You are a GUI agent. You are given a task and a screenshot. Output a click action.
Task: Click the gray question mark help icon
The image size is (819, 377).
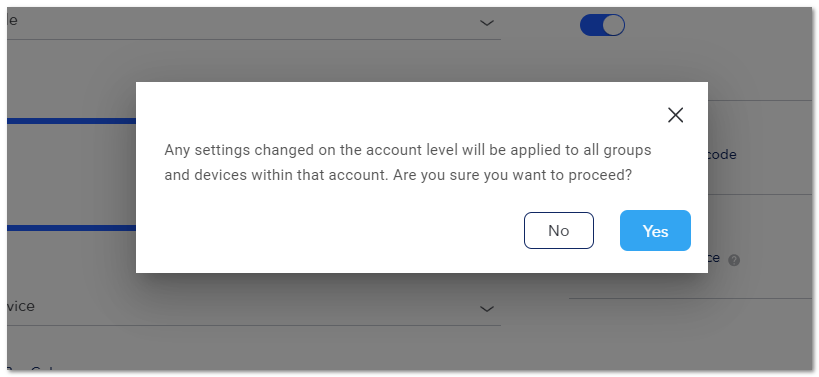[x=734, y=260]
